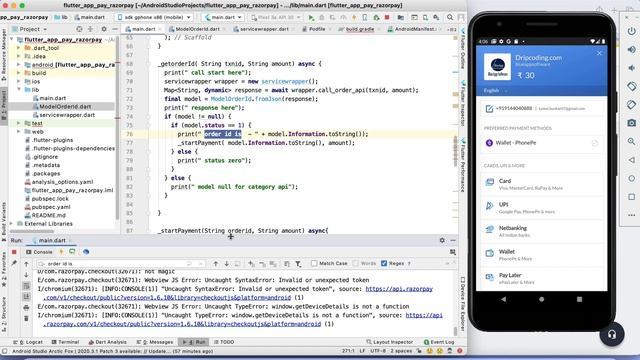Open the Pixel 3a API emulator dropdown

coord(276,18)
